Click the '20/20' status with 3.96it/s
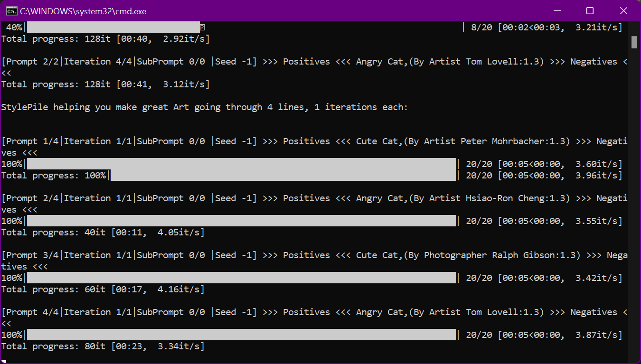The height and width of the screenshot is (364, 641). click(544, 175)
